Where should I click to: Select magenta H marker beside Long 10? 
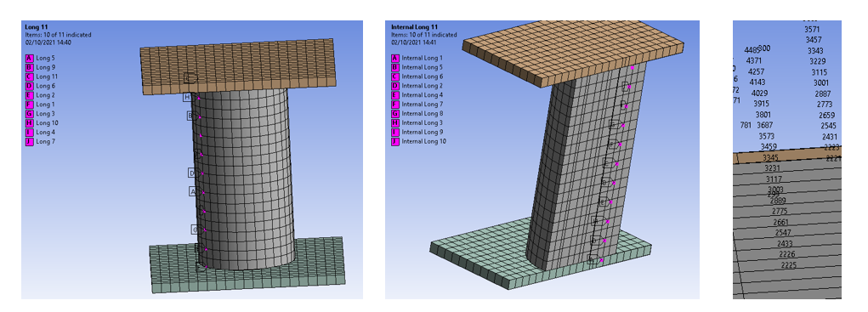tap(30, 122)
